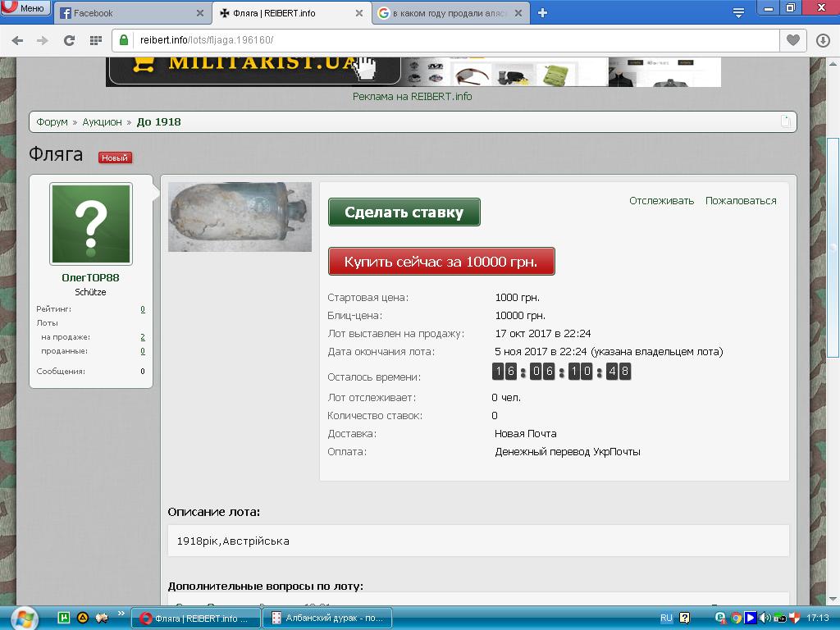Go back to the previous page
840x630 pixels.
[x=17, y=40]
